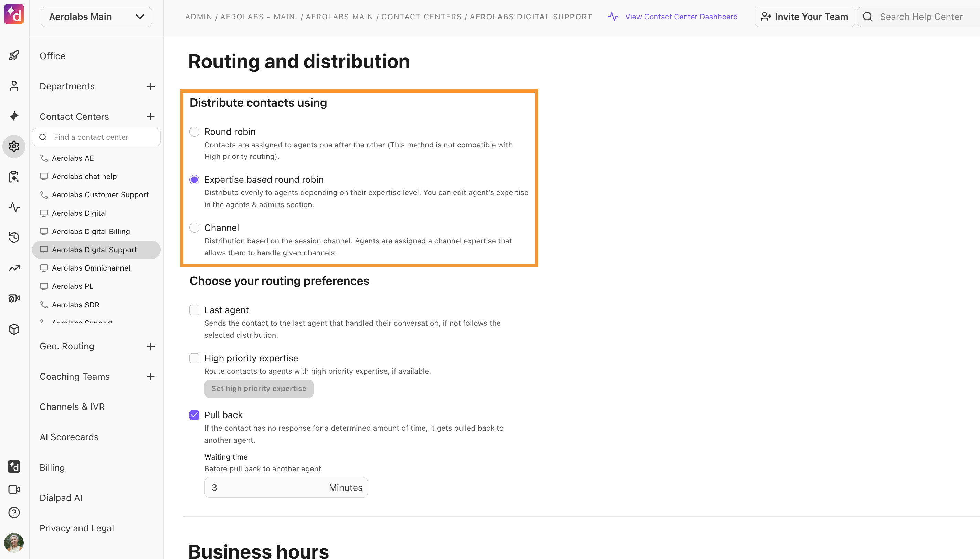Click the trending analytics arrow icon
Screen dimensions: 980x559
[14, 268]
